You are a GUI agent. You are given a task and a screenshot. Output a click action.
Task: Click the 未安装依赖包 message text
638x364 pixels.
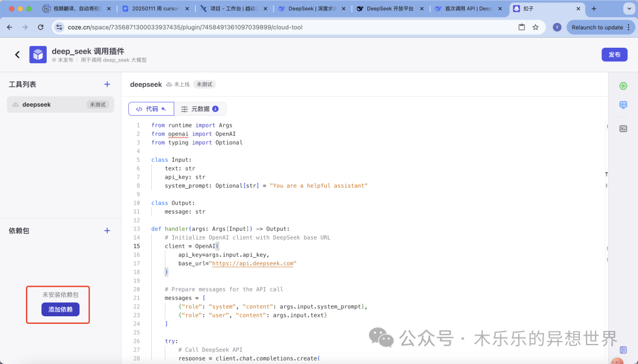pyautogui.click(x=60, y=294)
